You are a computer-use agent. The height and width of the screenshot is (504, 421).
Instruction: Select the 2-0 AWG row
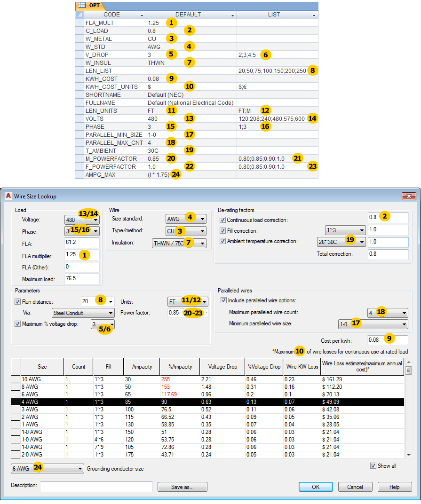pyautogui.click(x=208, y=455)
